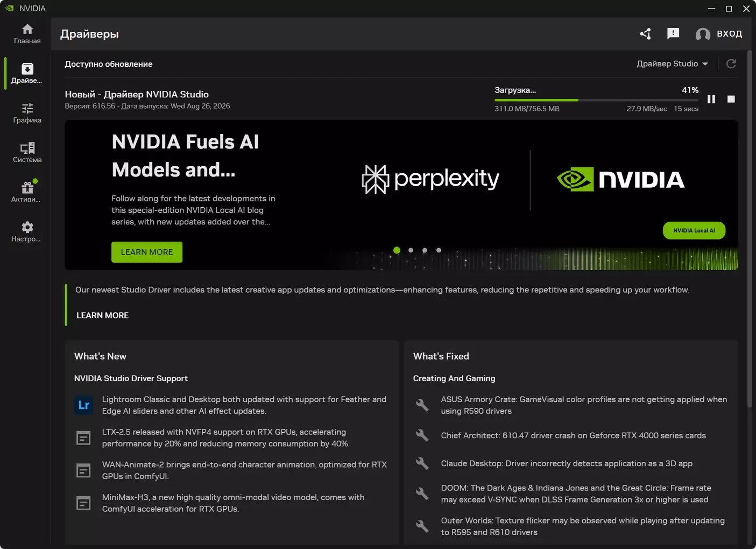This screenshot has width=756, height=549.
Task: Click the document icon beside MiniMax-H3
Action: (83, 504)
